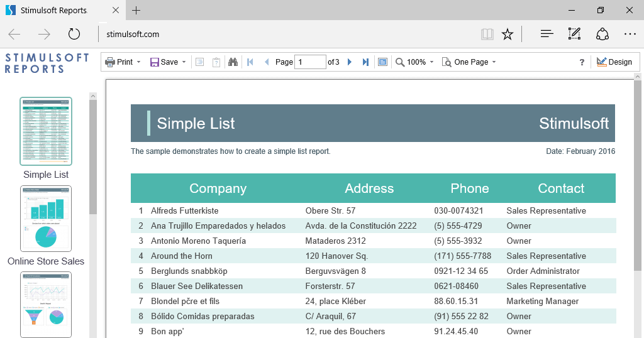The width and height of the screenshot is (644, 338).
Task: Click the Address column header
Action: (369, 188)
